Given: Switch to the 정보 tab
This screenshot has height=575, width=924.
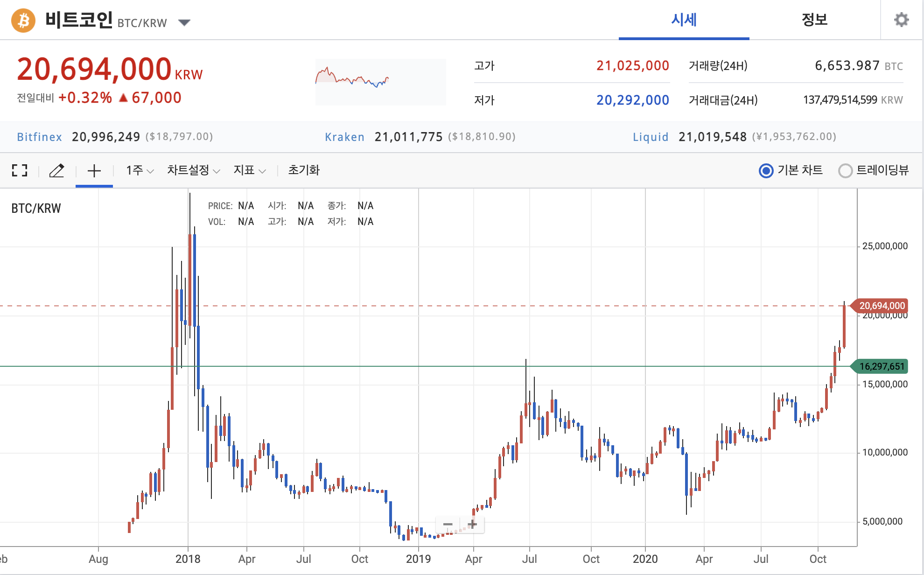Looking at the screenshot, I should (x=814, y=20).
